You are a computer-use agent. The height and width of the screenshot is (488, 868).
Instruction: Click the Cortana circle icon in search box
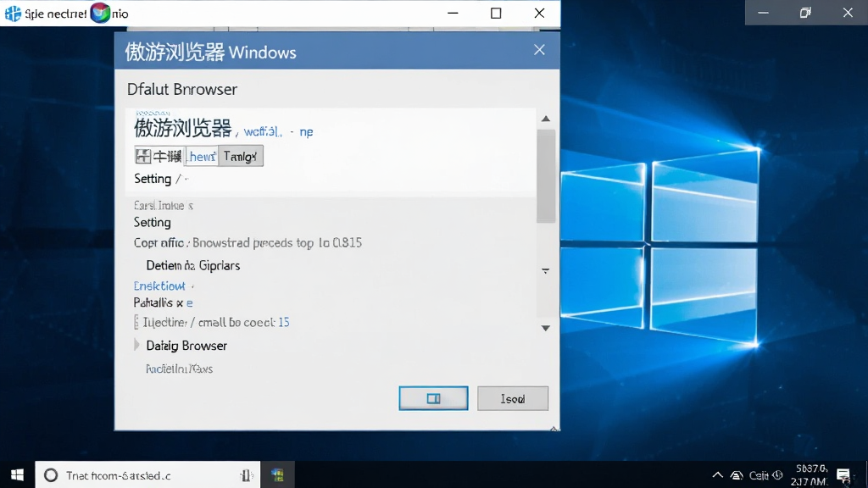pos(51,475)
